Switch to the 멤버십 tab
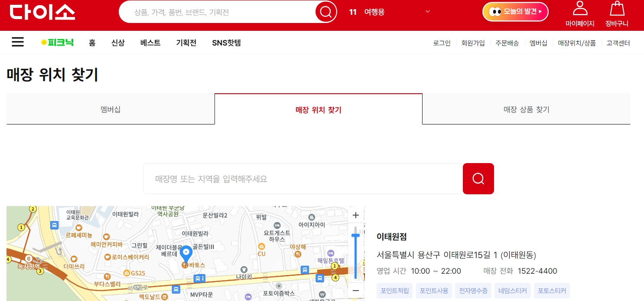Screen dimensions: 644x301 tap(111, 109)
